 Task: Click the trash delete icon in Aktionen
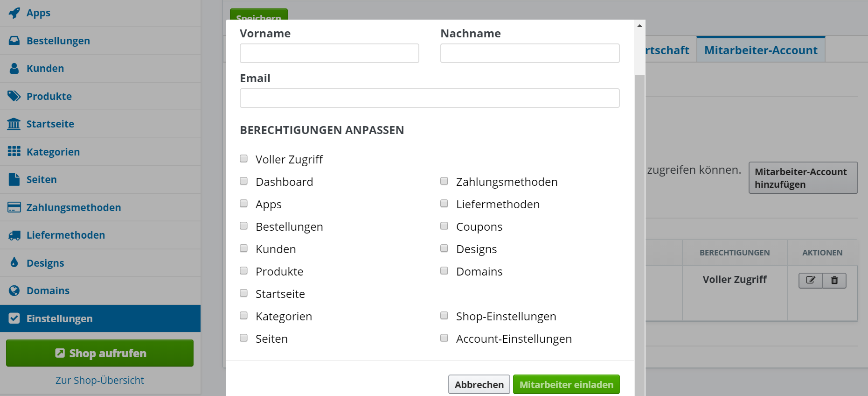(834, 280)
